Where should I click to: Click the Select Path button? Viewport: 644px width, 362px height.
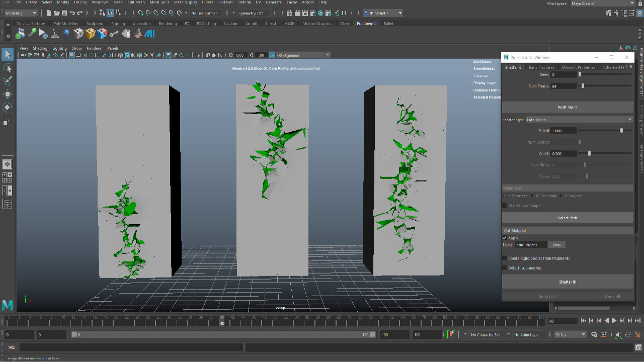[568, 218]
